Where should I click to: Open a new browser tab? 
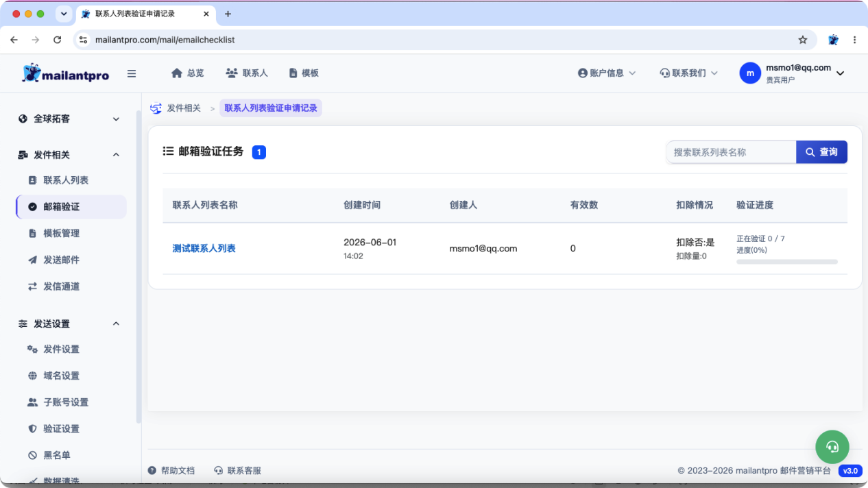[x=228, y=14]
